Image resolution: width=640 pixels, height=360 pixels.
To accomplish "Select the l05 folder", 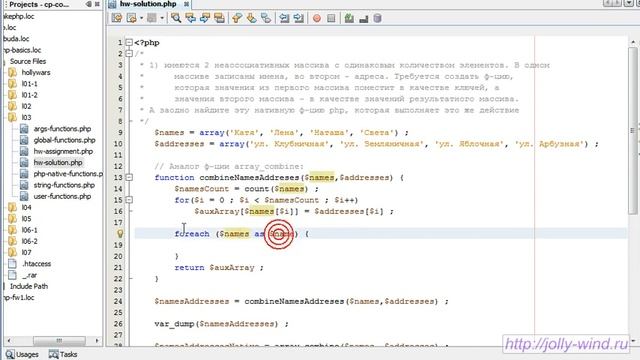I will pyautogui.click(x=27, y=218).
